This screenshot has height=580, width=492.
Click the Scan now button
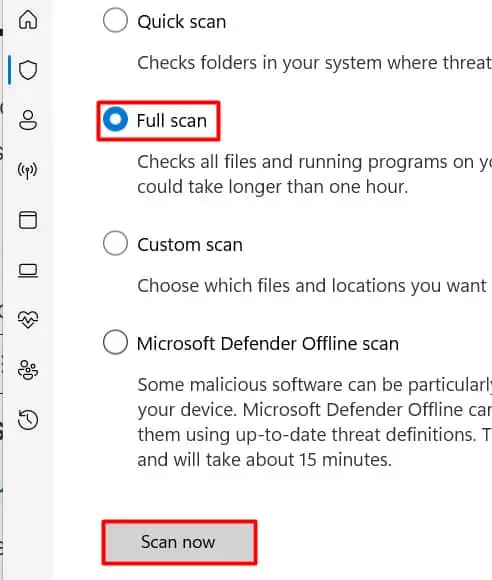(x=179, y=542)
